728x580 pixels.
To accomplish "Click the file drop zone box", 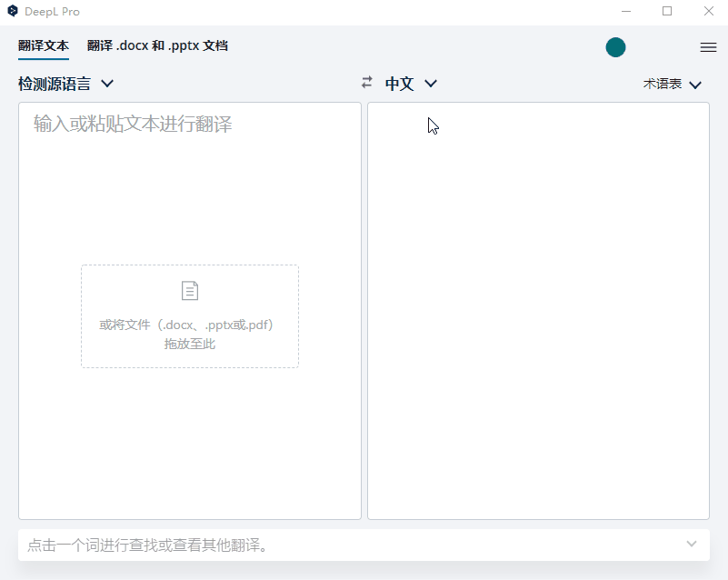I will click(190, 316).
